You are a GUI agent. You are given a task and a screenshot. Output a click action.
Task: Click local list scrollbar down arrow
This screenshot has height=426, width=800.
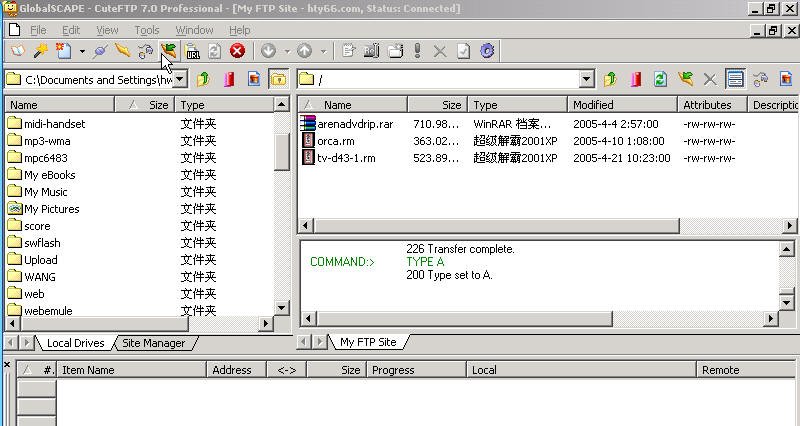[282, 308]
